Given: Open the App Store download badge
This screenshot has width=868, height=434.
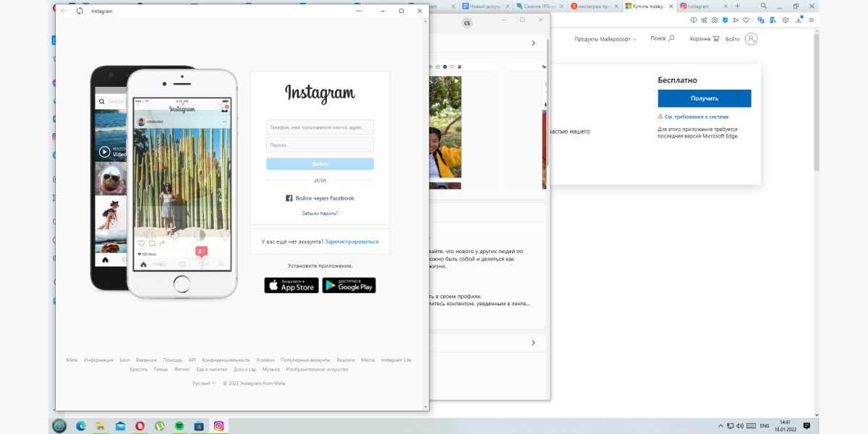Looking at the screenshot, I should pos(292,285).
